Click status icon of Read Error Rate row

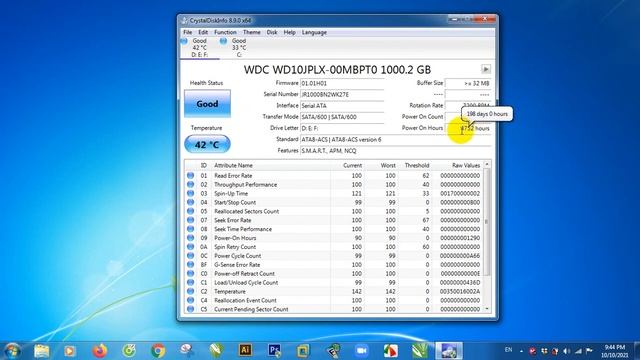coord(190,176)
